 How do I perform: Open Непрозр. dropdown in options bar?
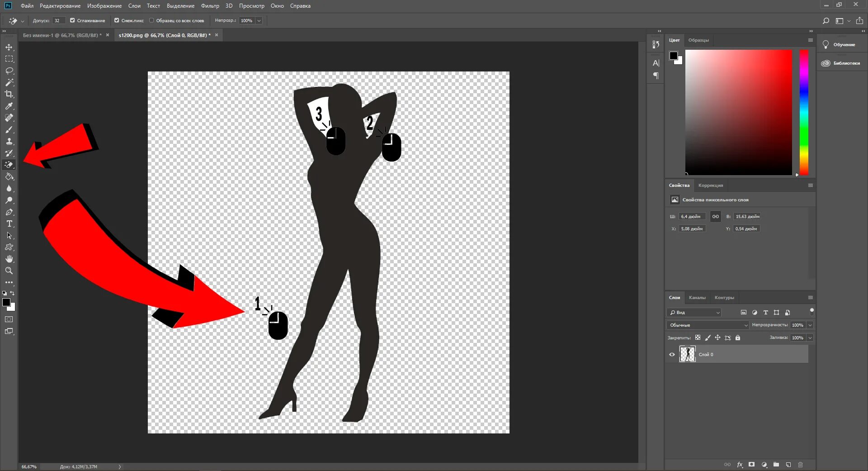(259, 21)
